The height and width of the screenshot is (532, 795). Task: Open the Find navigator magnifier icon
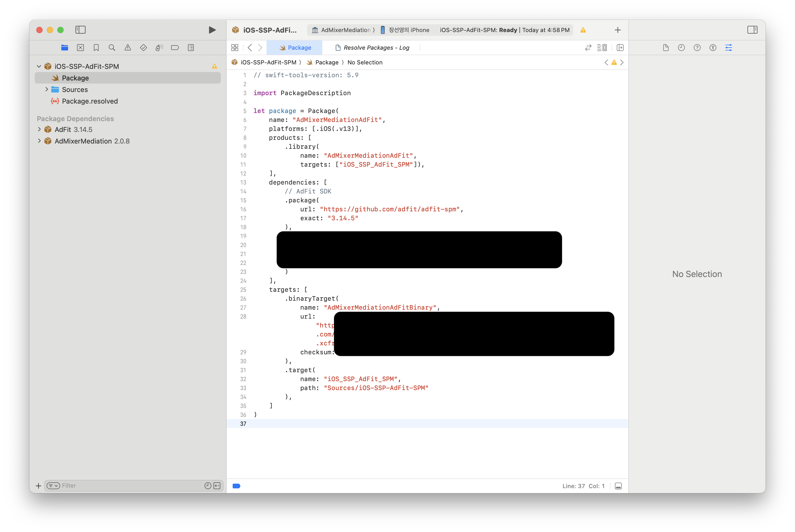click(112, 48)
